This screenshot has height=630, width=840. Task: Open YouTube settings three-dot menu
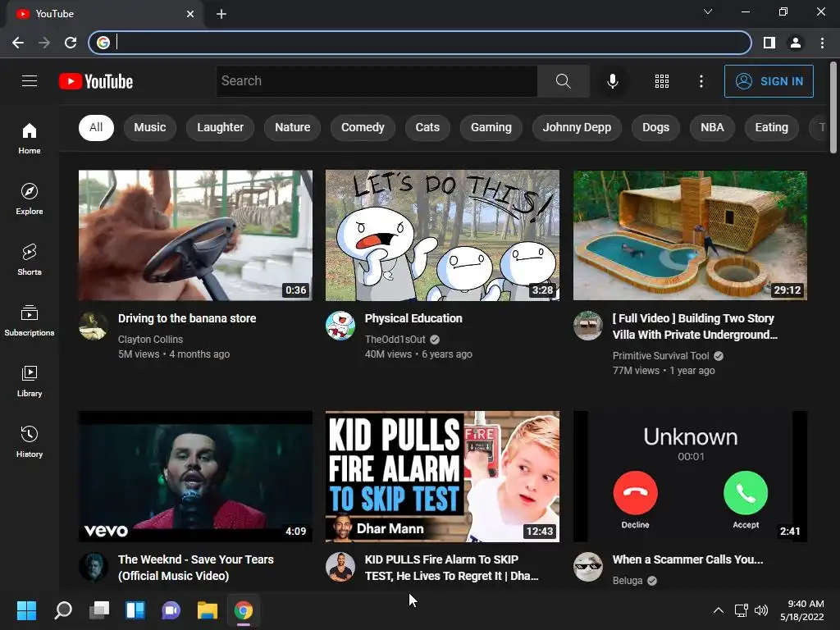[701, 81]
